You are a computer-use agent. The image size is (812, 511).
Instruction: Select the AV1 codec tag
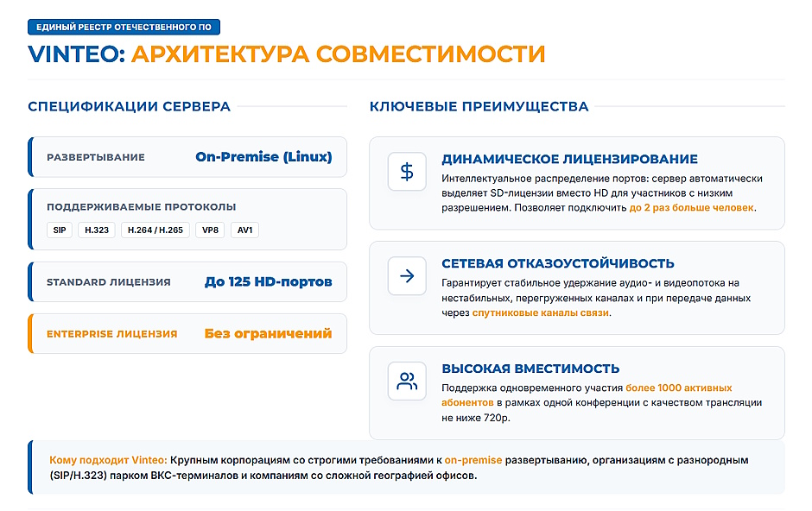coord(245,230)
